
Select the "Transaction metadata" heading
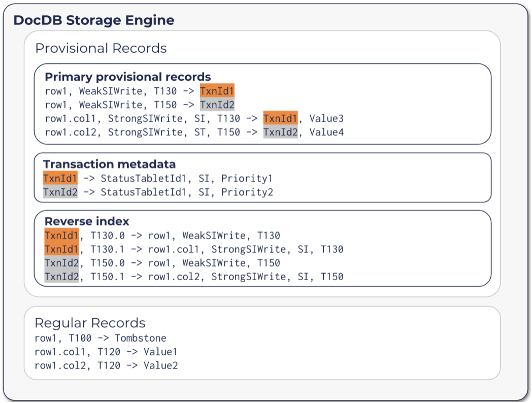point(109,164)
